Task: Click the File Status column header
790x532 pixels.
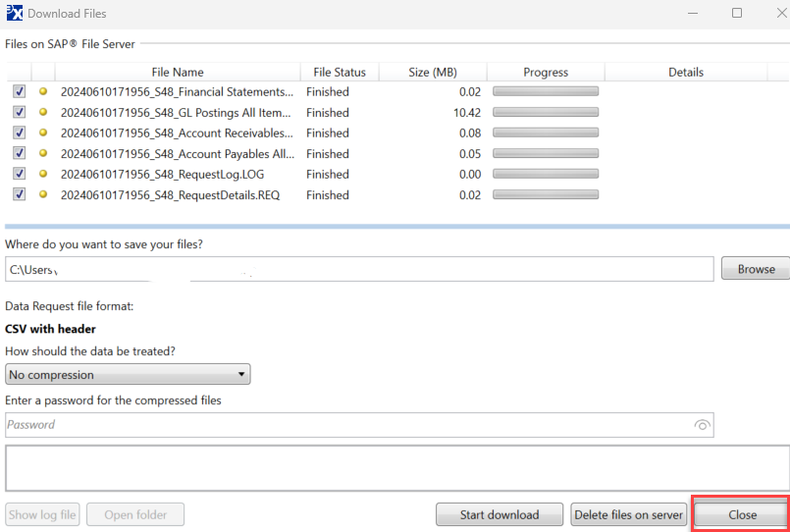Action: pos(340,72)
